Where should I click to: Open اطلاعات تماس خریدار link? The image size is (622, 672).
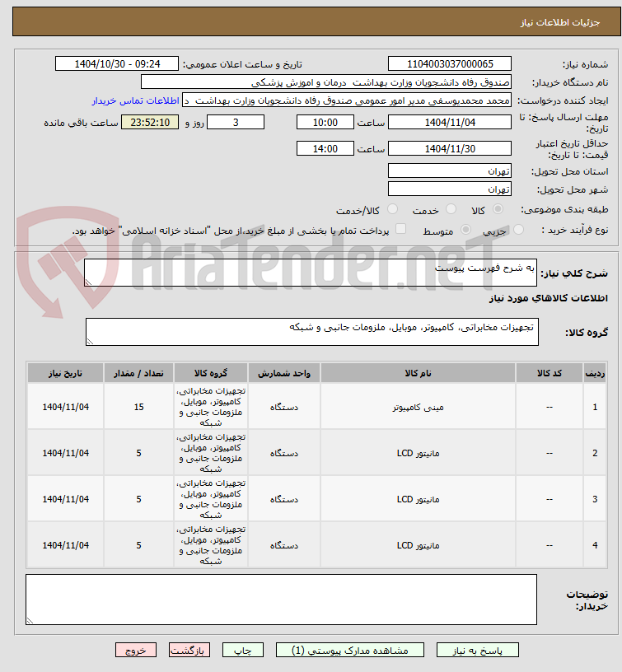click(x=135, y=100)
